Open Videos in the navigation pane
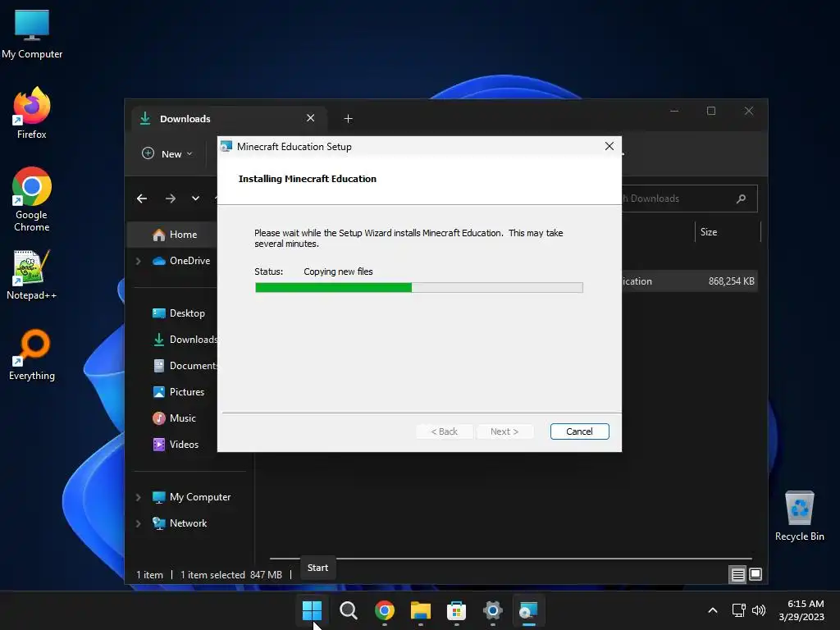Viewport: 840px width, 630px height. pos(176,445)
